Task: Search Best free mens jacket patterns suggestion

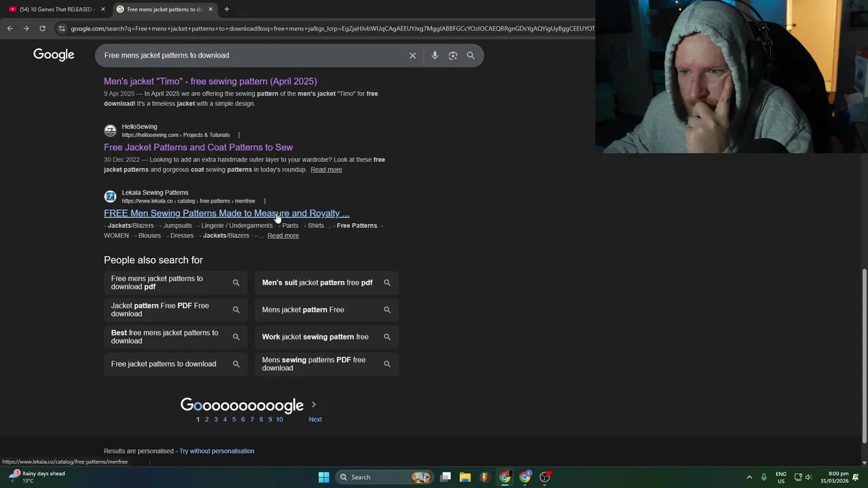Action: [x=176, y=337]
